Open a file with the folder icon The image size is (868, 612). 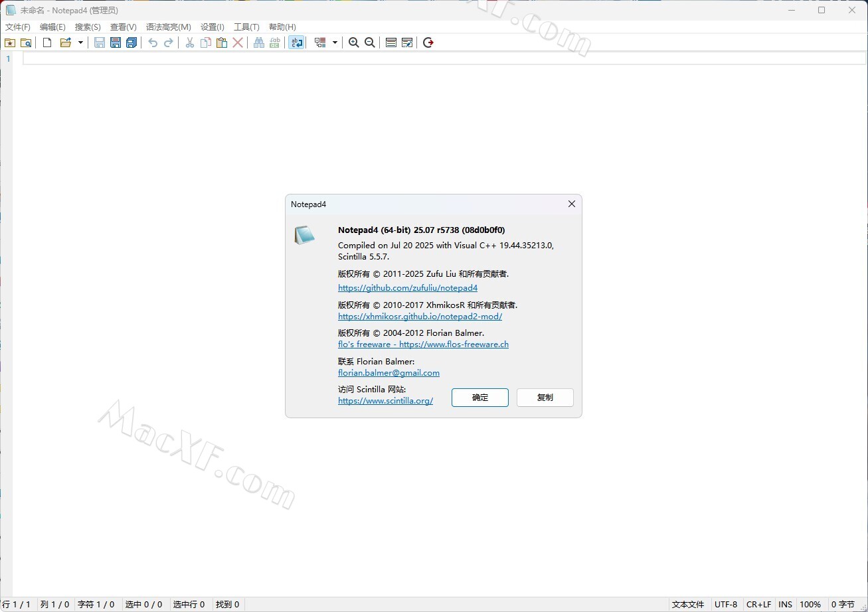[65, 42]
